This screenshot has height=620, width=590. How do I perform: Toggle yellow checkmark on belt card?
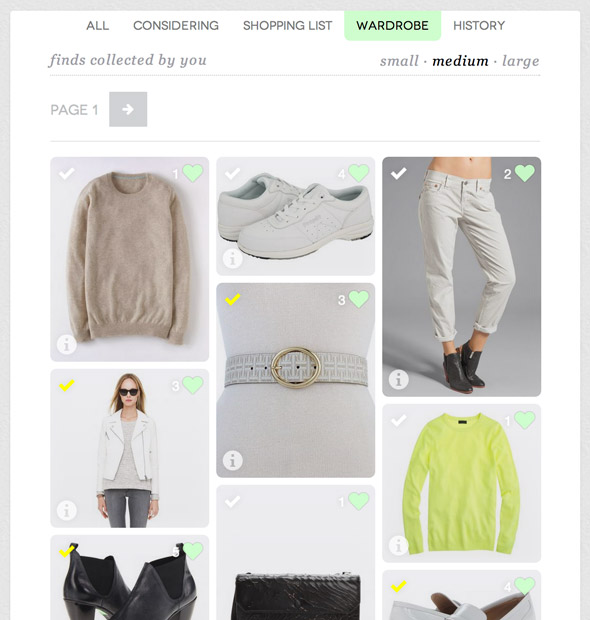[x=233, y=299]
